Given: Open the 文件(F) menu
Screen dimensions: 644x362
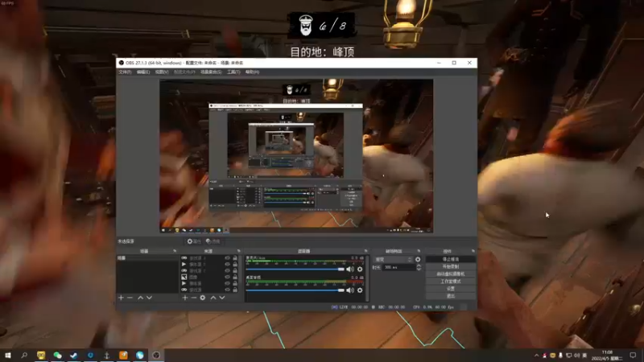Looking at the screenshot, I should click(x=125, y=72).
